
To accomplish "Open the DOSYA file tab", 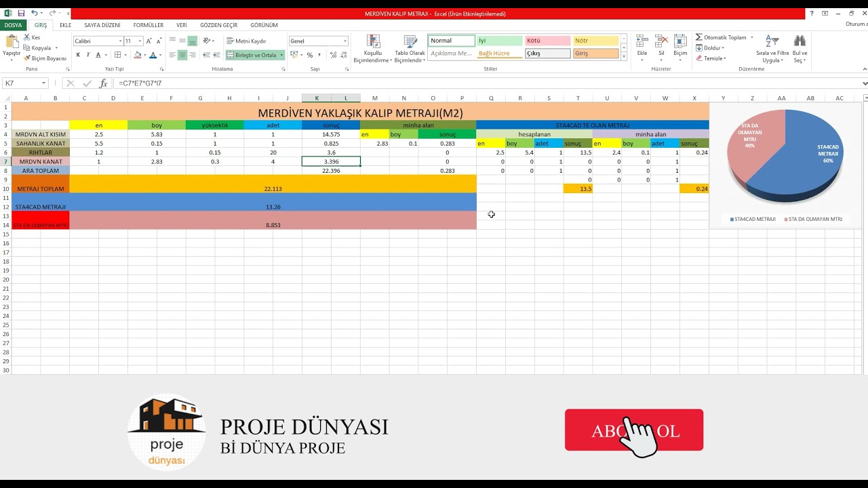I will [x=13, y=25].
